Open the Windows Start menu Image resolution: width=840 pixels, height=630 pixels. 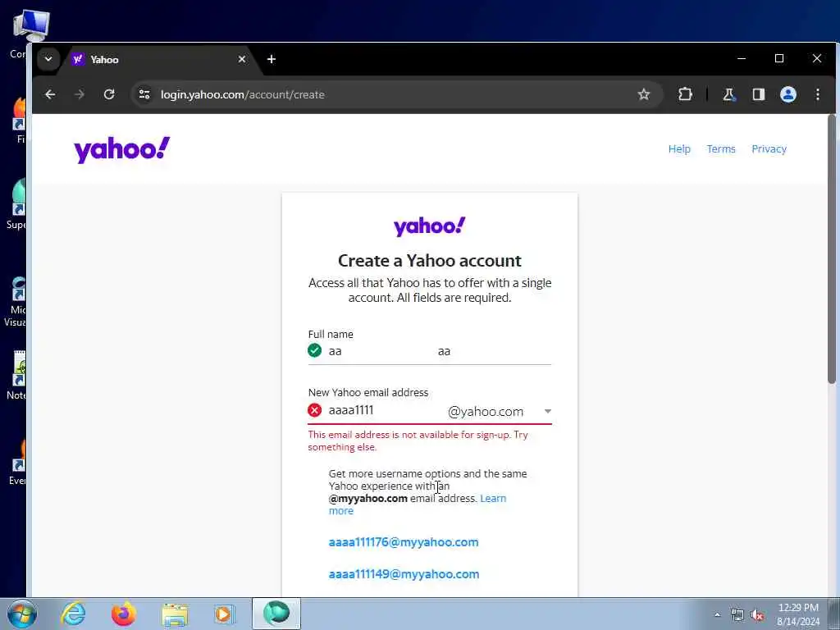(x=21, y=614)
